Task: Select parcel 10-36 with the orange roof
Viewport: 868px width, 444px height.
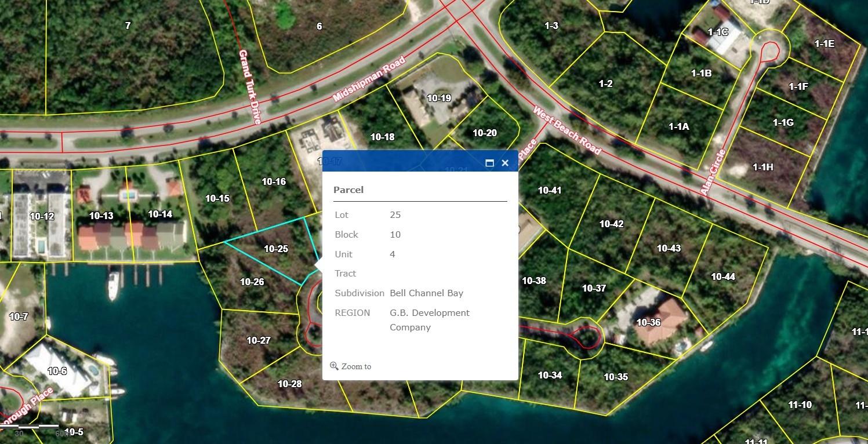Action: tap(648, 322)
